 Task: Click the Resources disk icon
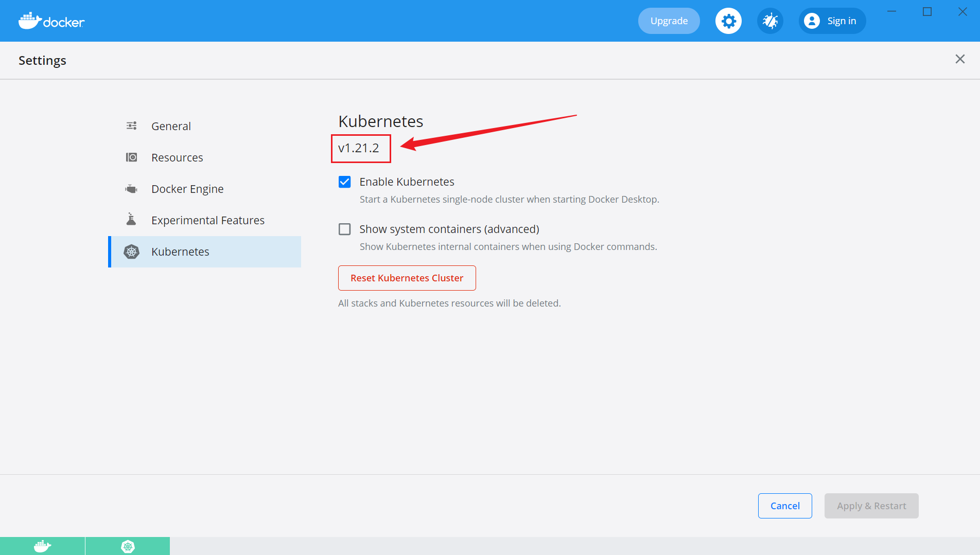click(132, 157)
